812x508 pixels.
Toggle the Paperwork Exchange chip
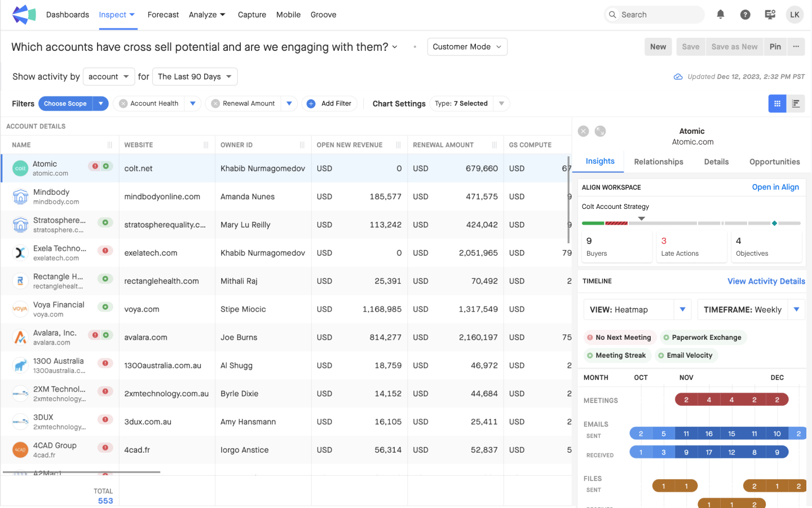pyautogui.click(x=703, y=338)
